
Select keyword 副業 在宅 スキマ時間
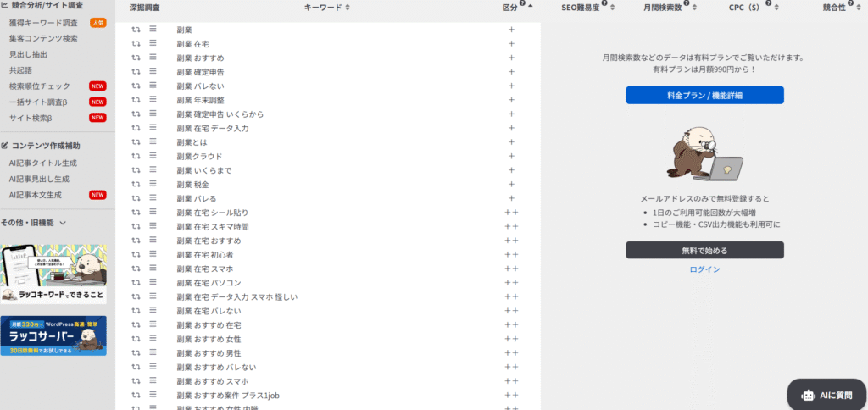point(213,227)
